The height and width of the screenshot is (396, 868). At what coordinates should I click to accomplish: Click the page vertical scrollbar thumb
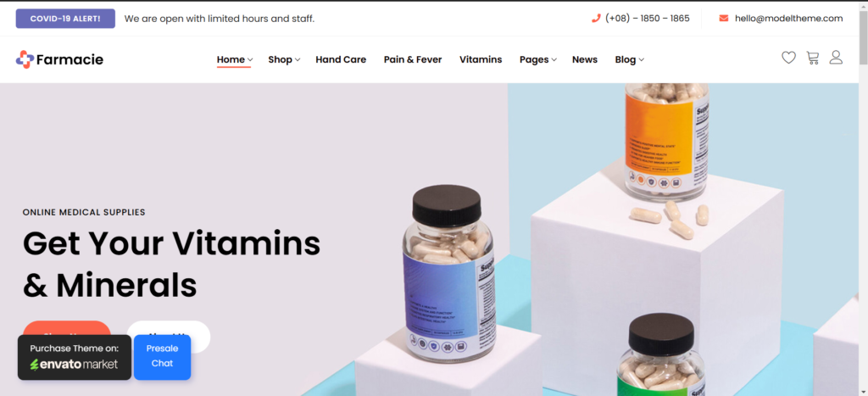[863, 37]
